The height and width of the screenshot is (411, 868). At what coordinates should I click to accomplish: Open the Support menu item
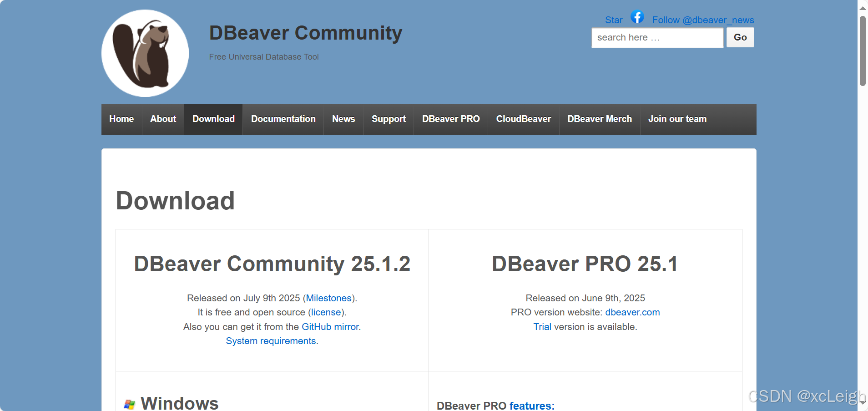pyautogui.click(x=389, y=119)
